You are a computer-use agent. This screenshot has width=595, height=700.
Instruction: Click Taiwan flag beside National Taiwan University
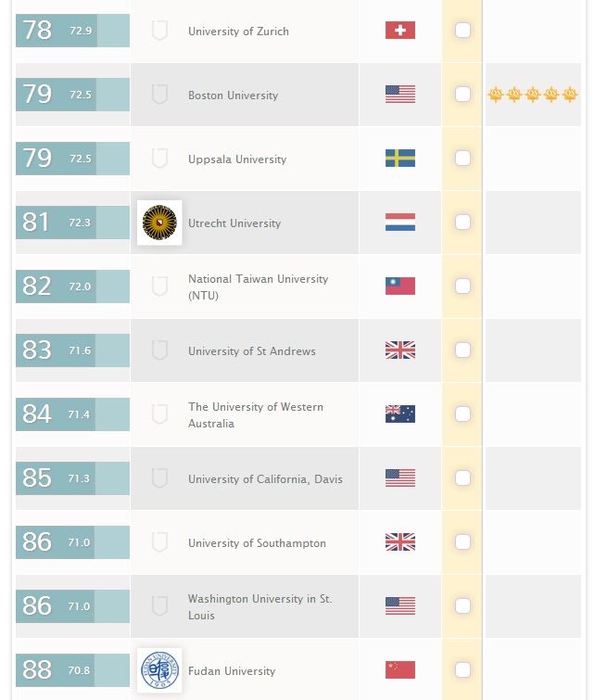(400, 286)
